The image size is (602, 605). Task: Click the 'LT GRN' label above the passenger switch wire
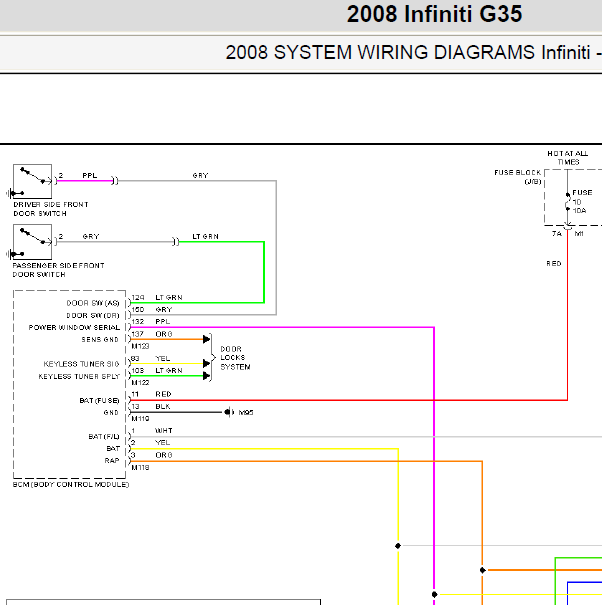click(x=206, y=236)
